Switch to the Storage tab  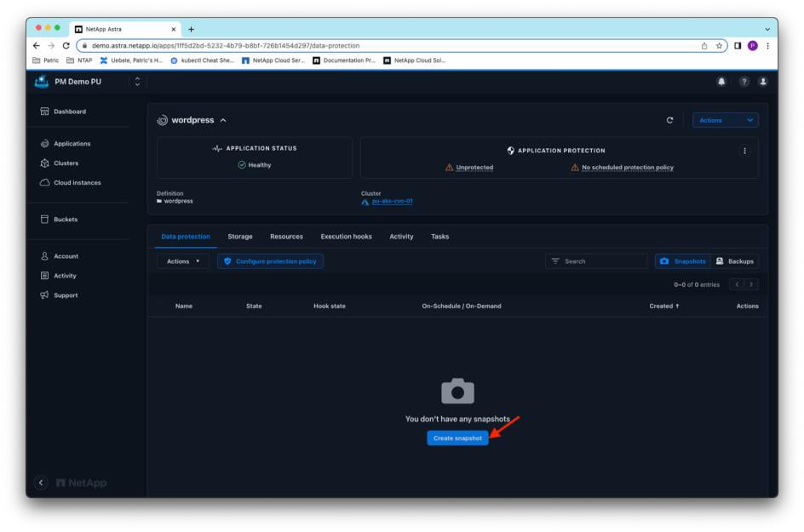coord(240,237)
